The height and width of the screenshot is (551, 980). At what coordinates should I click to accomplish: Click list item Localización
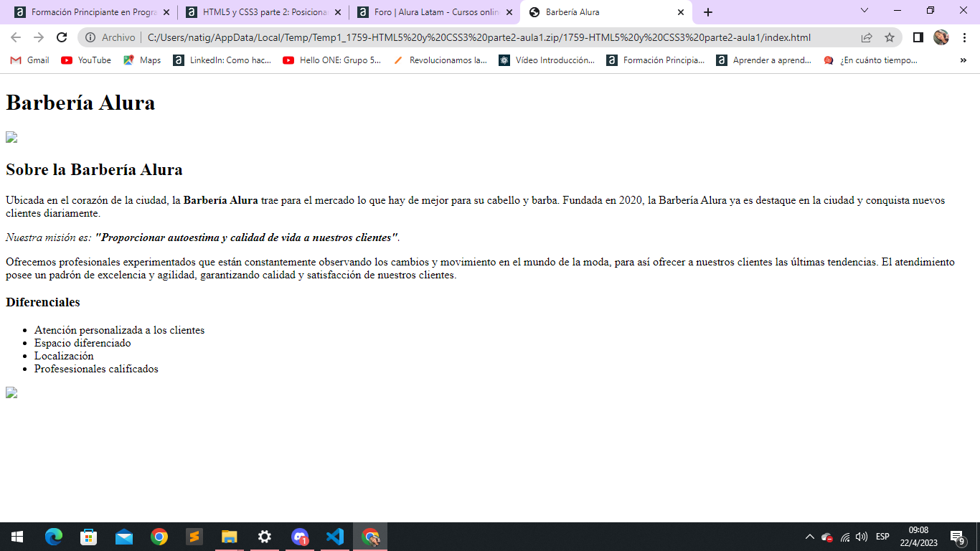(x=64, y=356)
